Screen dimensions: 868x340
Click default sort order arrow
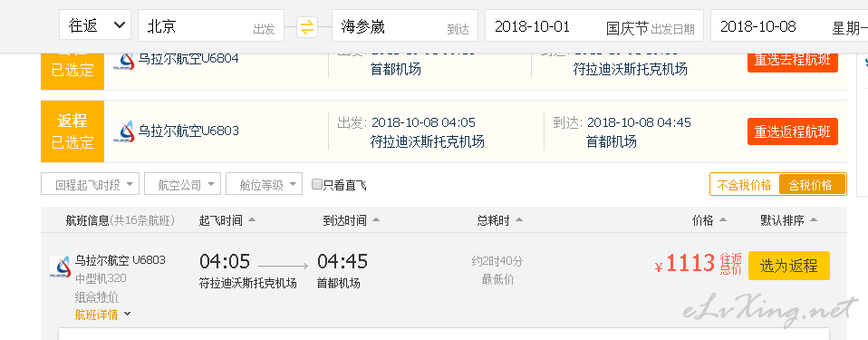tap(814, 220)
